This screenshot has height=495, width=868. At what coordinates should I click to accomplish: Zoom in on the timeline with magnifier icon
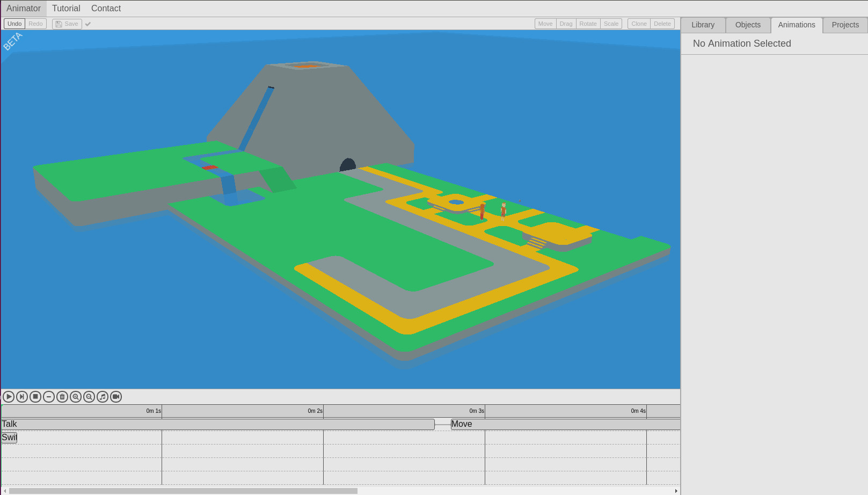coord(75,397)
